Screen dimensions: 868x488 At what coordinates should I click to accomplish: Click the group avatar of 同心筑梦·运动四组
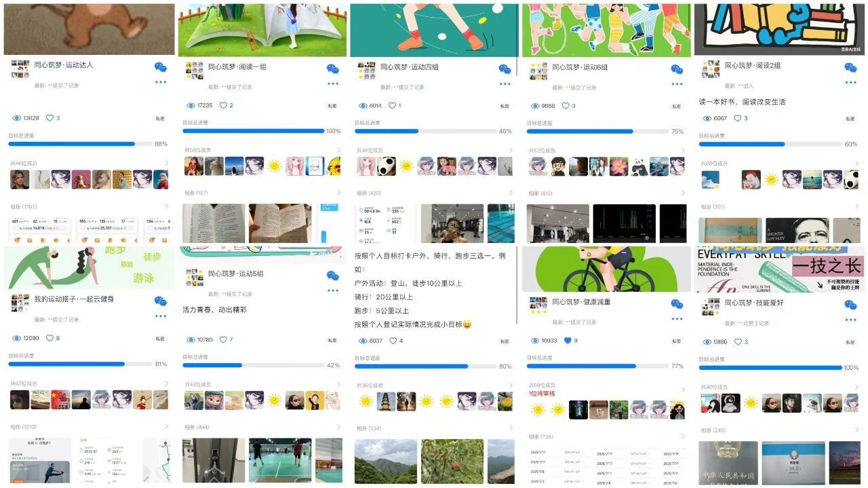pos(367,71)
